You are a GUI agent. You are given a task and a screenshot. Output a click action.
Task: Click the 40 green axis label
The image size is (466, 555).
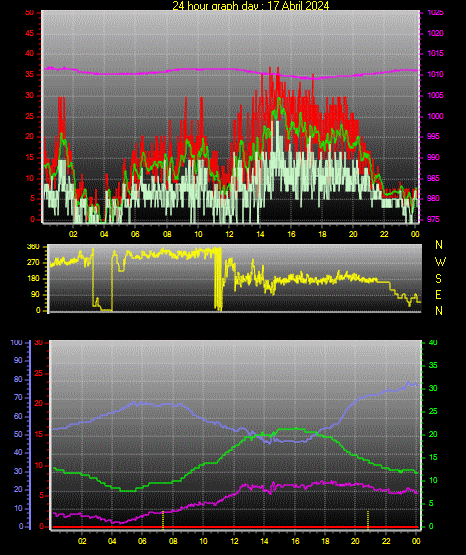pos(433,342)
